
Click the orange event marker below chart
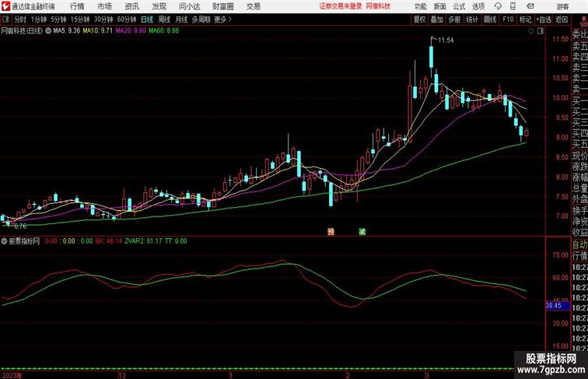click(331, 232)
